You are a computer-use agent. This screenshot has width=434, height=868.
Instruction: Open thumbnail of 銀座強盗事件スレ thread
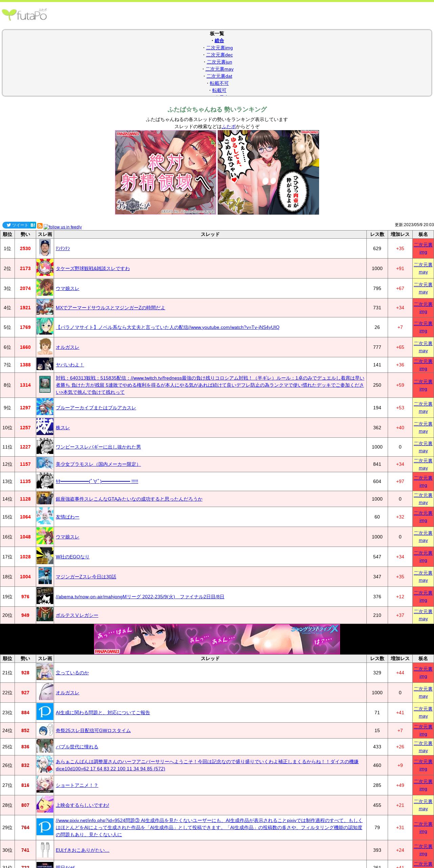point(45,499)
